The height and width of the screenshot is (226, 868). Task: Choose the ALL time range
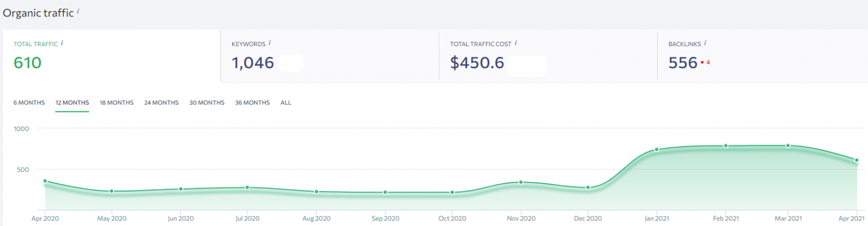(286, 103)
